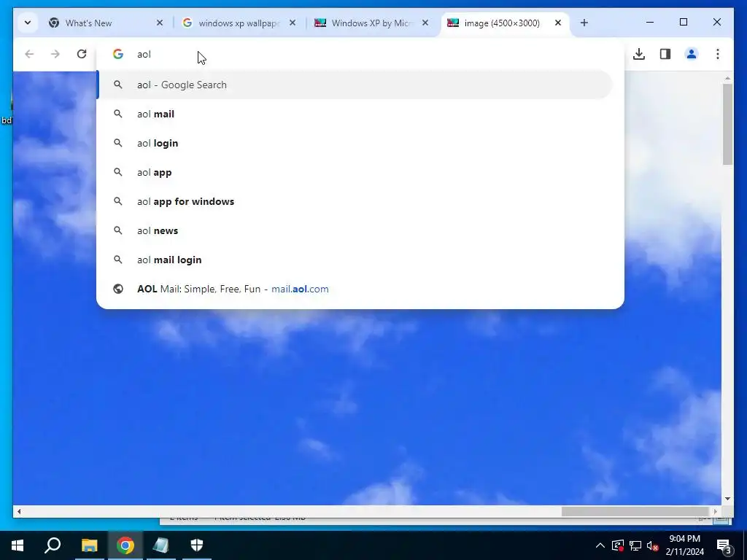Open the Windows Start menu
This screenshot has width=747, height=560.
coord(18,545)
